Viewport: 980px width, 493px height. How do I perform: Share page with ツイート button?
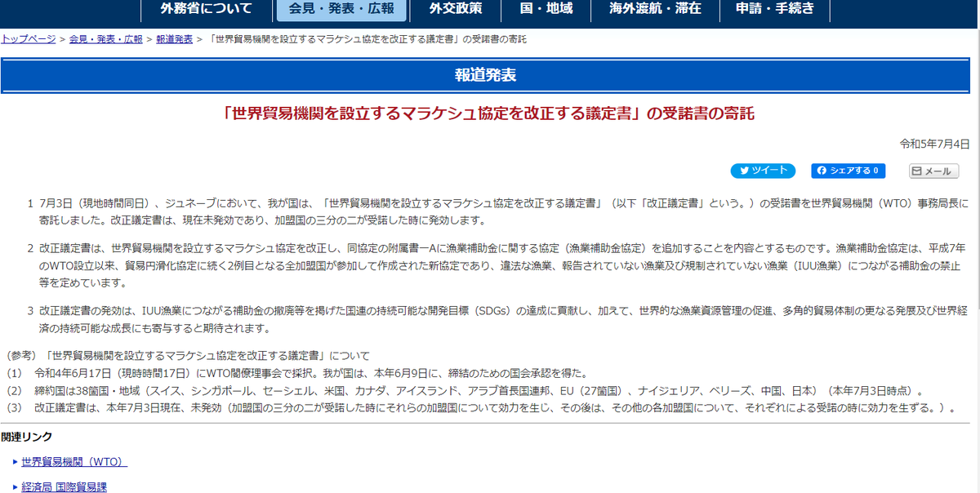763,171
